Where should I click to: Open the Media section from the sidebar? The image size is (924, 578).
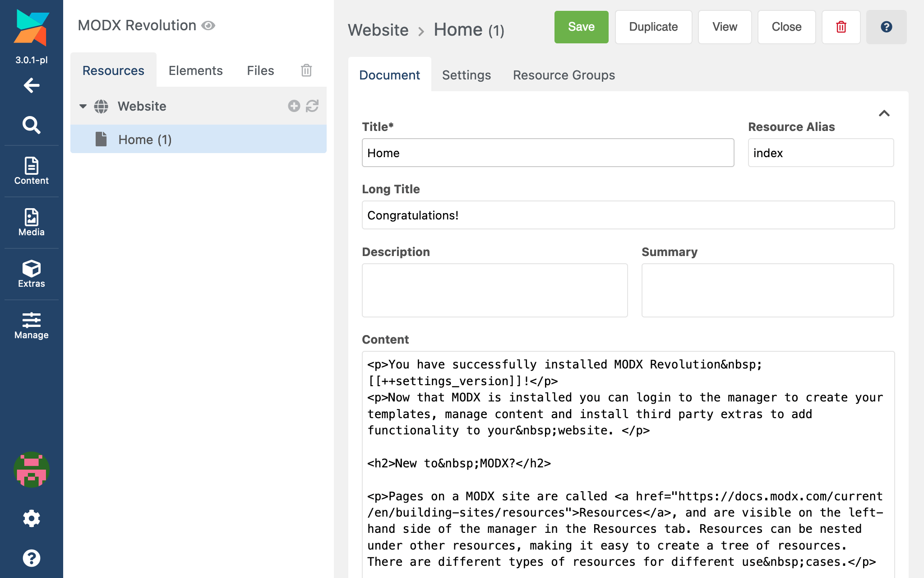(x=31, y=221)
